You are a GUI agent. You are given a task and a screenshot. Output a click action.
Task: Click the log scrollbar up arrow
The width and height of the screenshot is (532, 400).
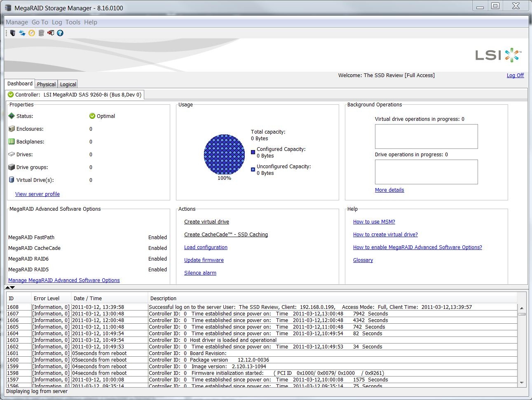522,308
